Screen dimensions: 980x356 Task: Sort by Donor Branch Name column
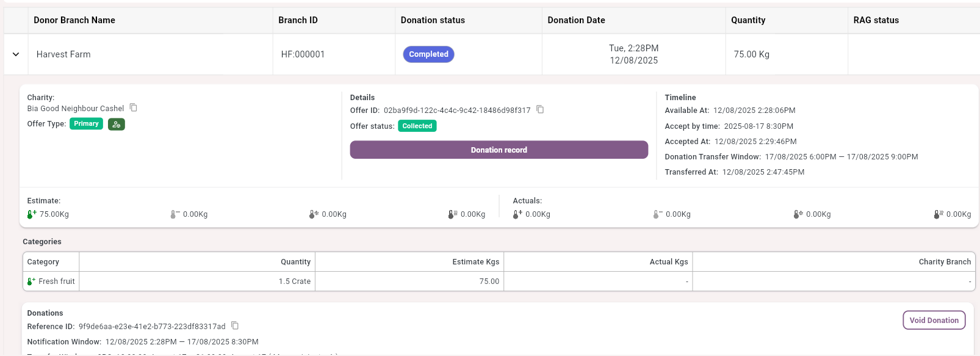[74, 20]
